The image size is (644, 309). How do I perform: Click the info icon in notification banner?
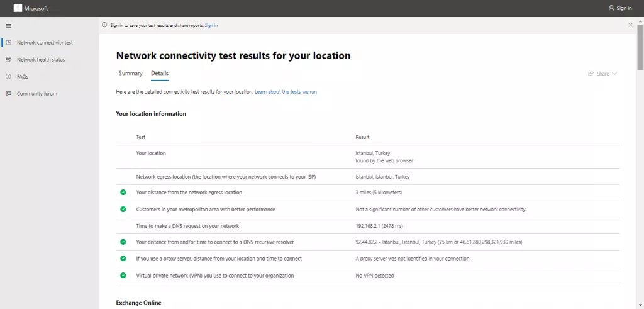(x=105, y=25)
